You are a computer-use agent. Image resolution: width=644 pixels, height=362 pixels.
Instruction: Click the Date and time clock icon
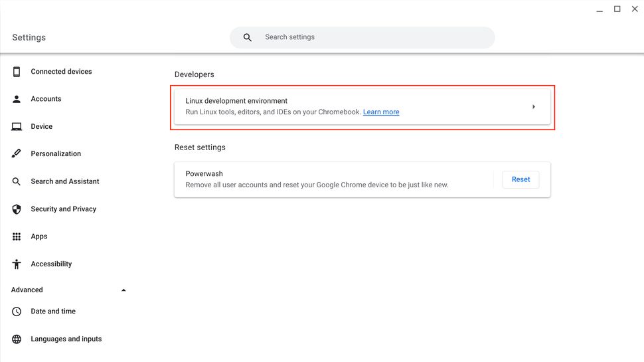tap(17, 312)
